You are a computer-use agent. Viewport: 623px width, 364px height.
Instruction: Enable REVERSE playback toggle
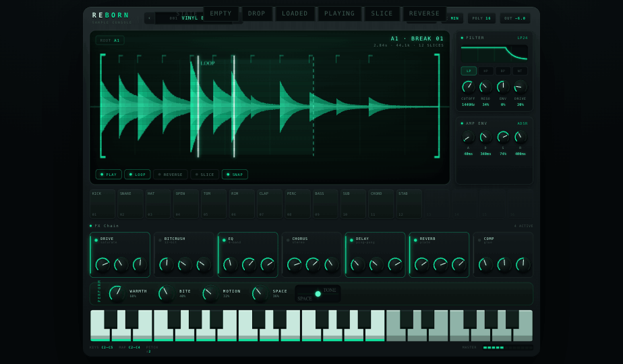click(170, 175)
